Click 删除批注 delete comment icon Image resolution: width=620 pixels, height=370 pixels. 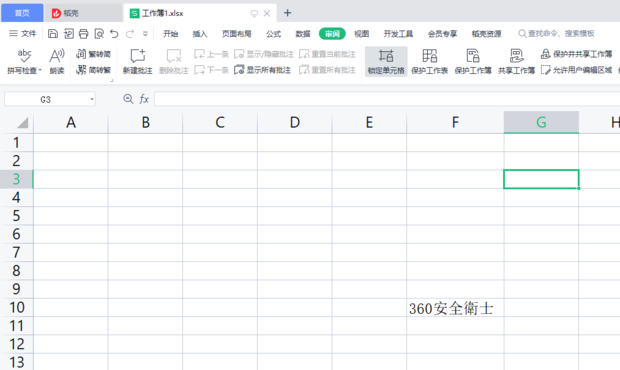point(174,61)
